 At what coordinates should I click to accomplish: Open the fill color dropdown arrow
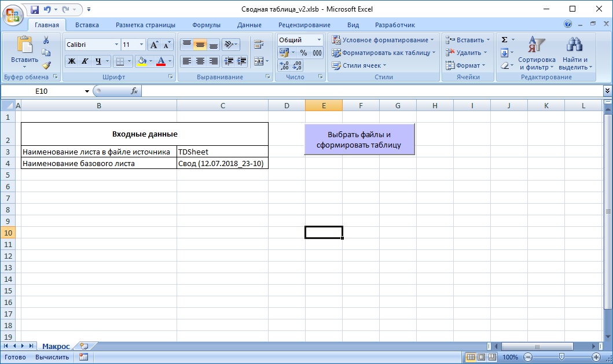tap(151, 61)
